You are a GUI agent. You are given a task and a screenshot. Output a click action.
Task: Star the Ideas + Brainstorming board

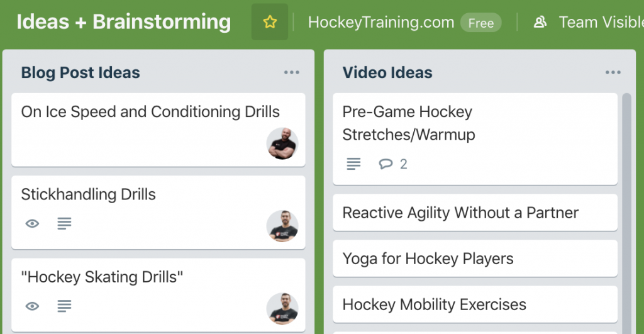click(x=269, y=22)
